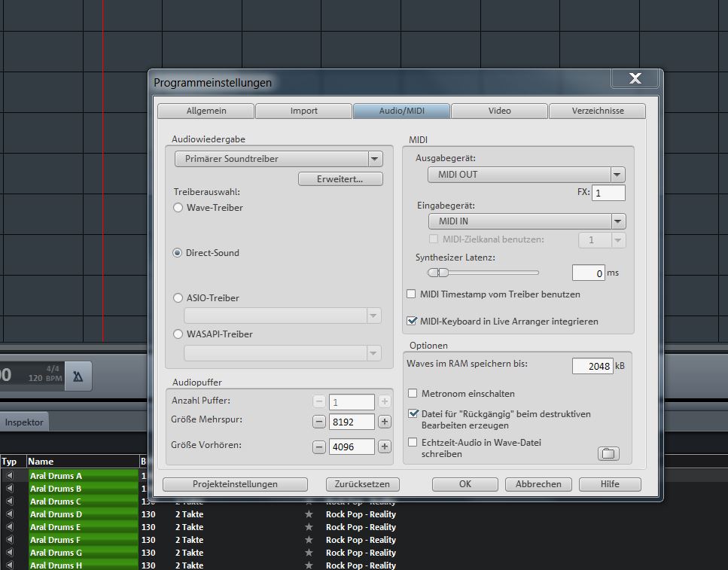Click the Erweitert... button
The image size is (728, 570).
[340, 179]
